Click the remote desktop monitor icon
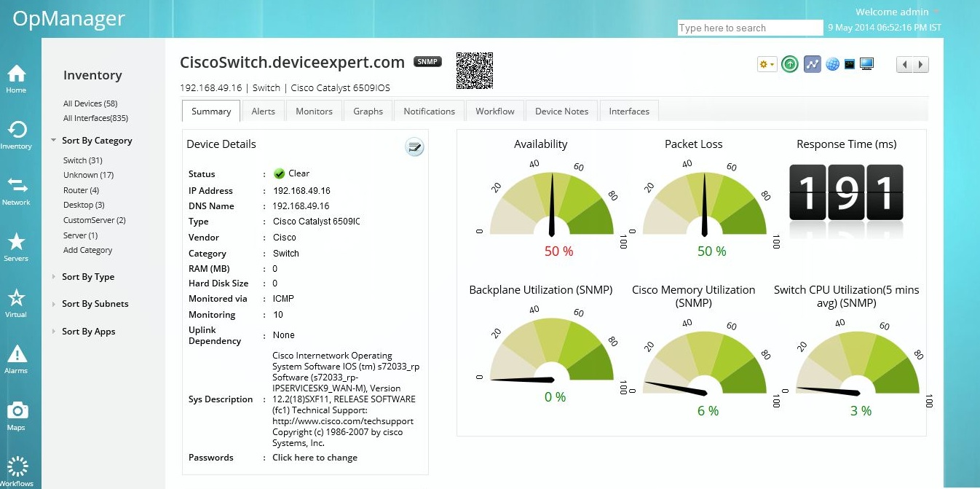The image size is (980, 489). tap(866, 64)
